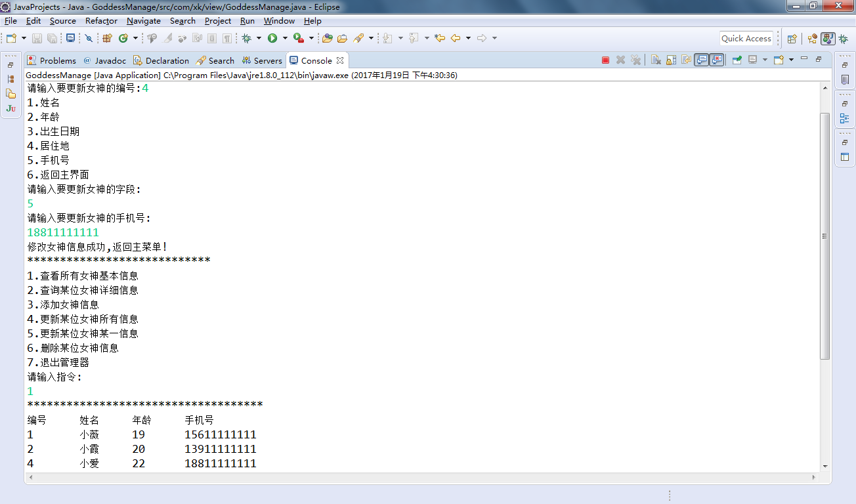Open the Navigate menu
This screenshot has height=504, width=856.
click(144, 21)
